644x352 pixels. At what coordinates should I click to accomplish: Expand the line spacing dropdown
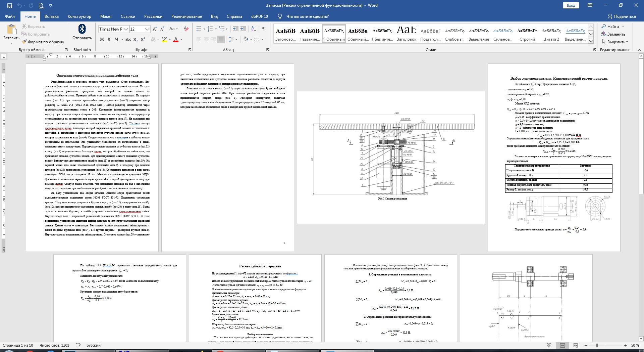pos(236,39)
